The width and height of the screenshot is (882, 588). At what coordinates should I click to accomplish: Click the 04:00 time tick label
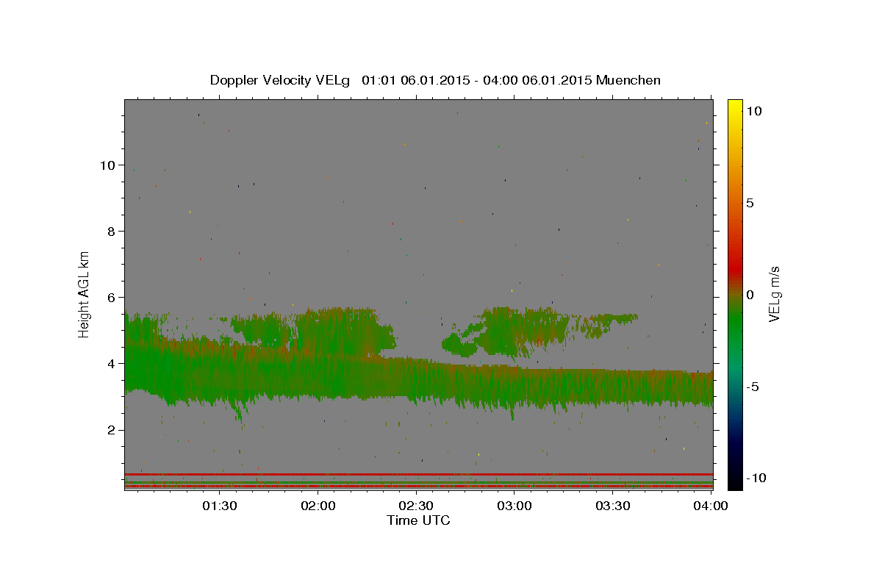click(x=711, y=506)
